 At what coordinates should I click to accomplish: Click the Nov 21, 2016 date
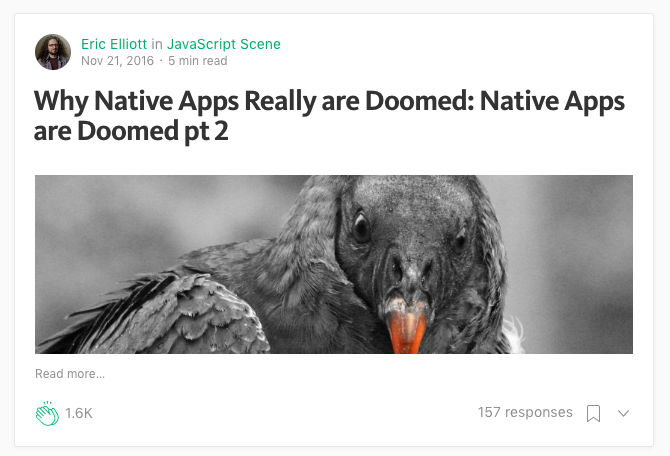pos(117,61)
